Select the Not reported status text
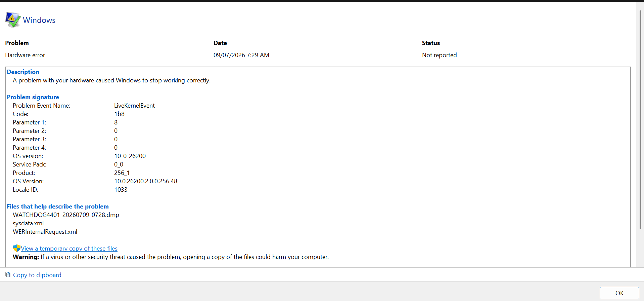Image resolution: width=644 pixels, height=301 pixels. point(439,55)
